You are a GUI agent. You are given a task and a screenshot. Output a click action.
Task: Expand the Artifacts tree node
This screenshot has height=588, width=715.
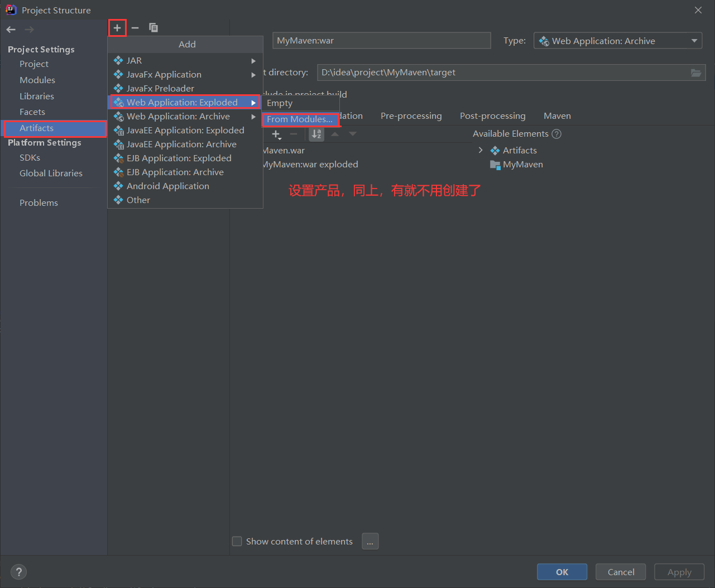(x=481, y=150)
